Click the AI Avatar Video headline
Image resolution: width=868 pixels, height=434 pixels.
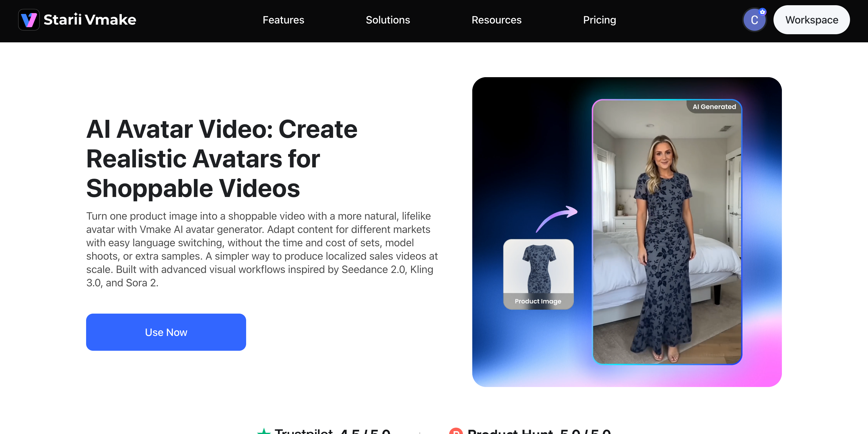click(x=222, y=158)
